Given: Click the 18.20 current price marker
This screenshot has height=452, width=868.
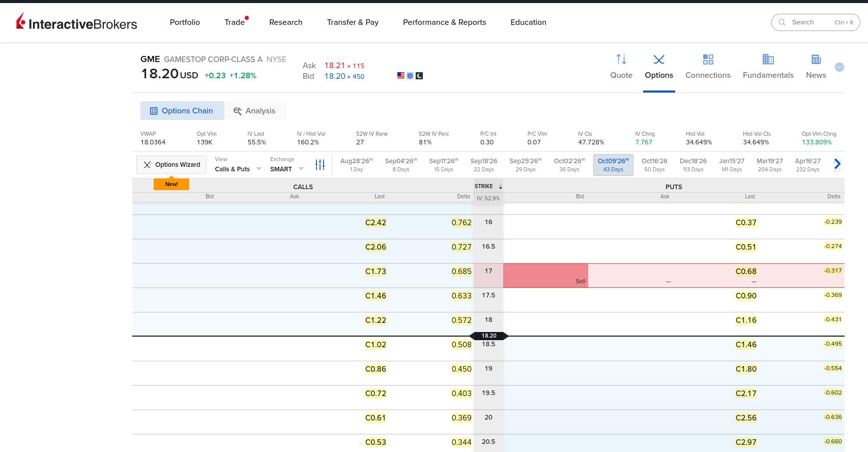Looking at the screenshot, I should coord(489,336).
